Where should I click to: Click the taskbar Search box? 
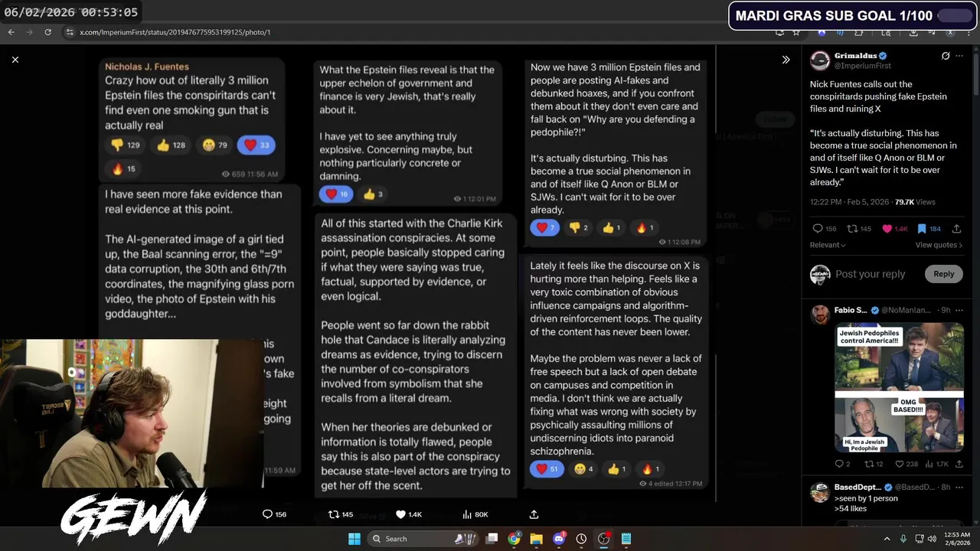pos(422,539)
